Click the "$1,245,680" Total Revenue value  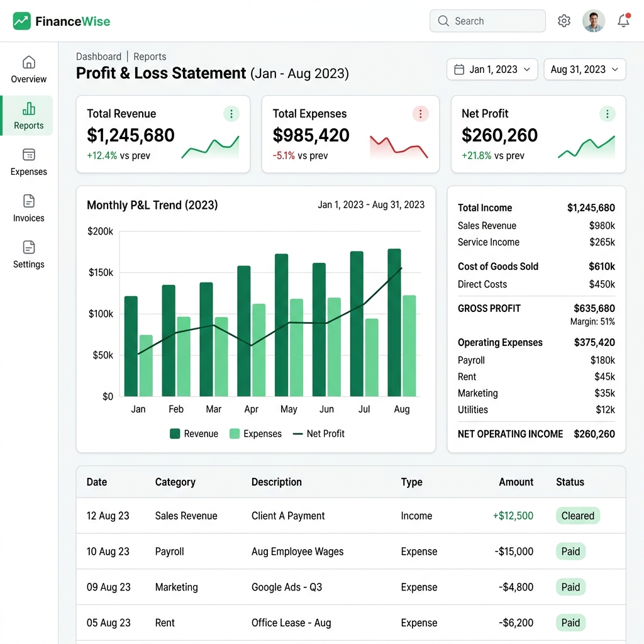pyautogui.click(x=131, y=135)
